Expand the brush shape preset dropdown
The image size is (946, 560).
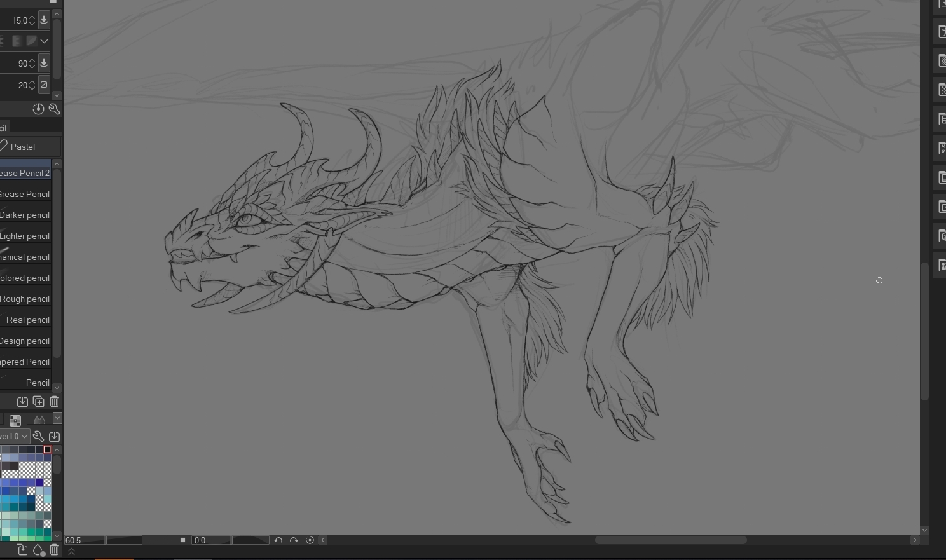pyautogui.click(x=44, y=41)
